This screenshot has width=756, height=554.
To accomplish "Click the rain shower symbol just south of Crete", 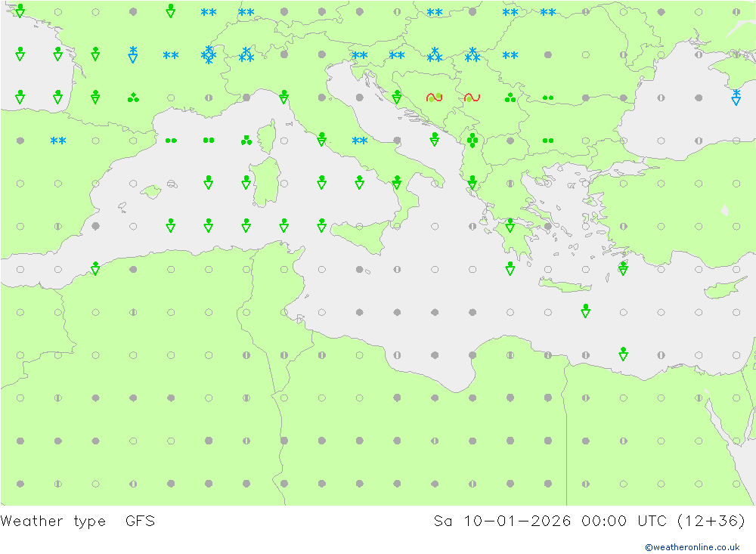I will pos(585,311).
